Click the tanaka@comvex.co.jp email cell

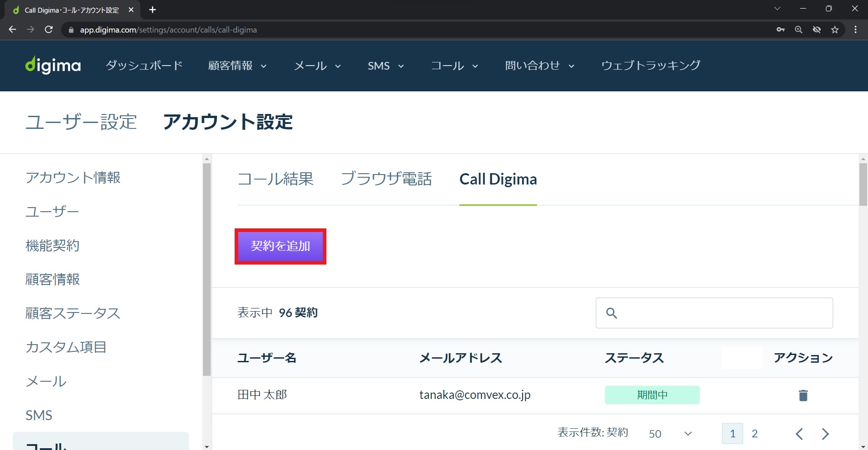(x=475, y=395)
